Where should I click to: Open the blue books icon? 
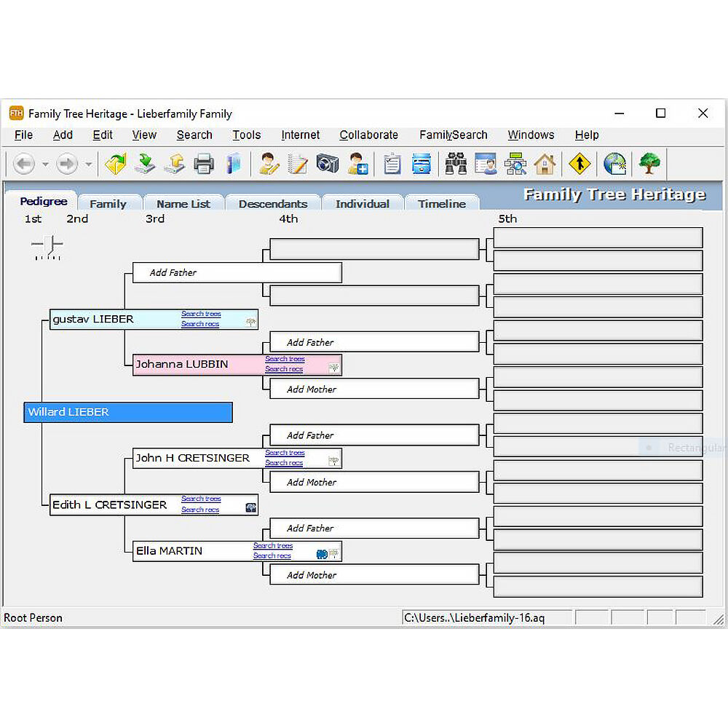click(x=234, y=164)
